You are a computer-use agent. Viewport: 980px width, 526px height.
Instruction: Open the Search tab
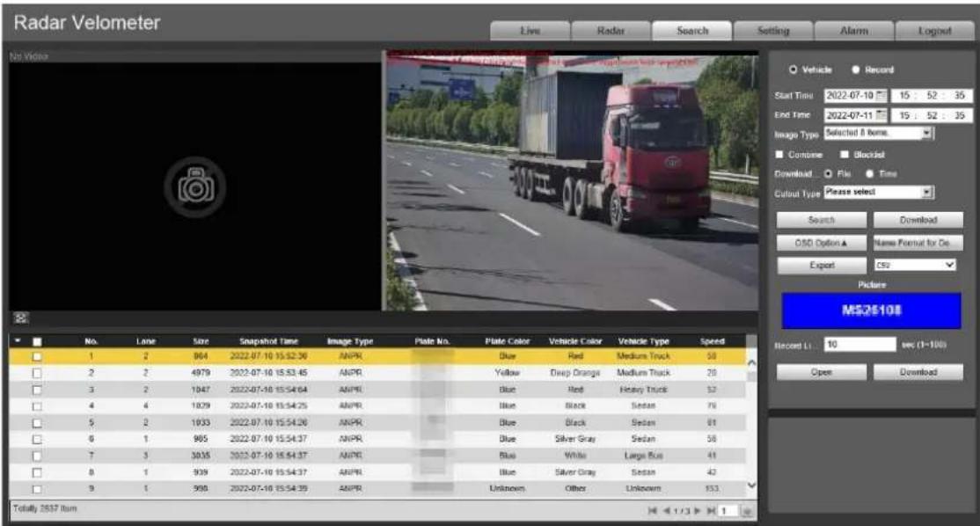tap(691, 31)
